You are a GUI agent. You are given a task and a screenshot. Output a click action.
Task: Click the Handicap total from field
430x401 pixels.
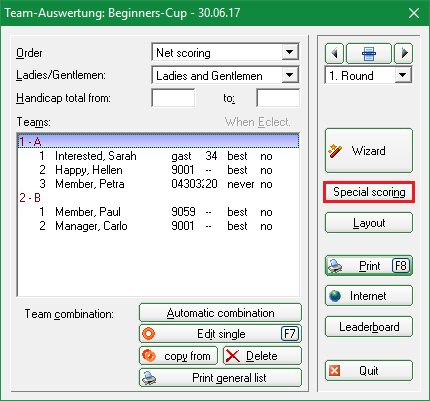[173, 98]
